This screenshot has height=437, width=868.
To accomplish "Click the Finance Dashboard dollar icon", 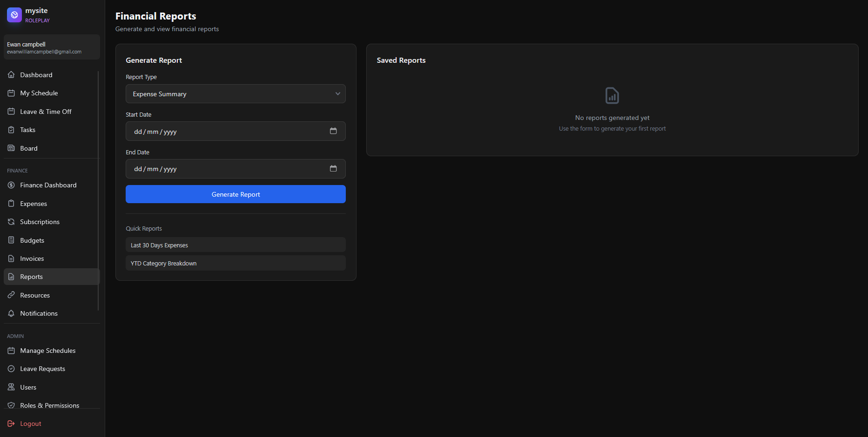I will [11, 185].
